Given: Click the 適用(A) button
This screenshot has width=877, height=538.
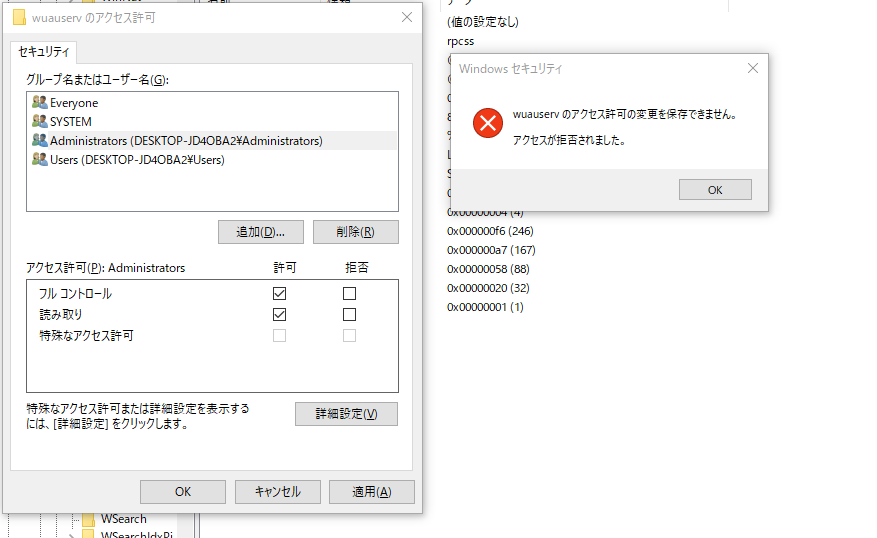Looking at the screenshot, I should coord(372,492).
